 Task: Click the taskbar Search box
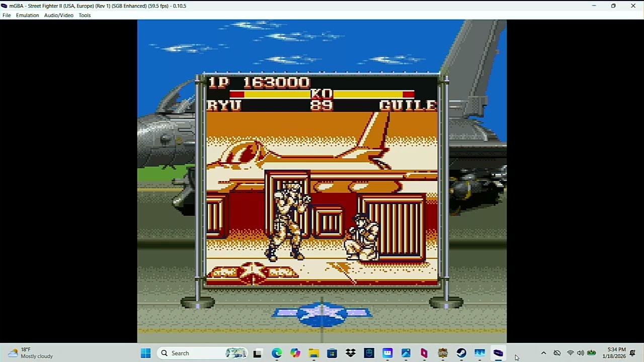[x=203, y=353]
